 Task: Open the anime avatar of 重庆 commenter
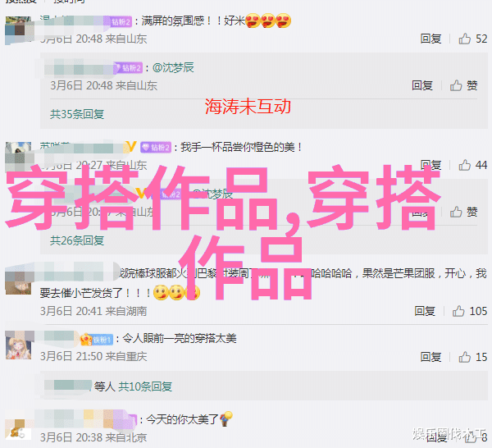tap(19, 346)
